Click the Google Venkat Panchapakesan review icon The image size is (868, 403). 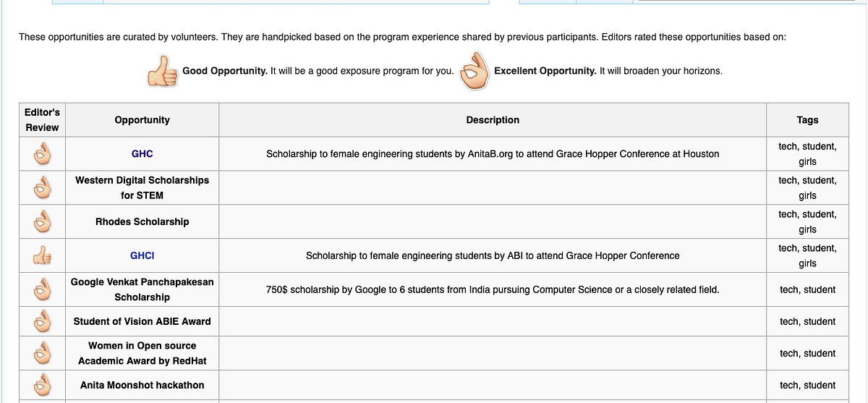point(43,289)
